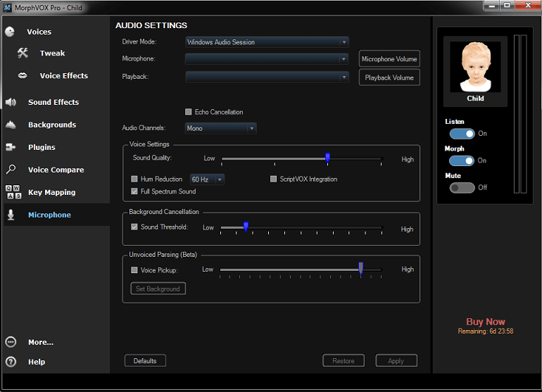
Task: Click the Microphone icon in sidebar
Action: click(x=11, y=215)
